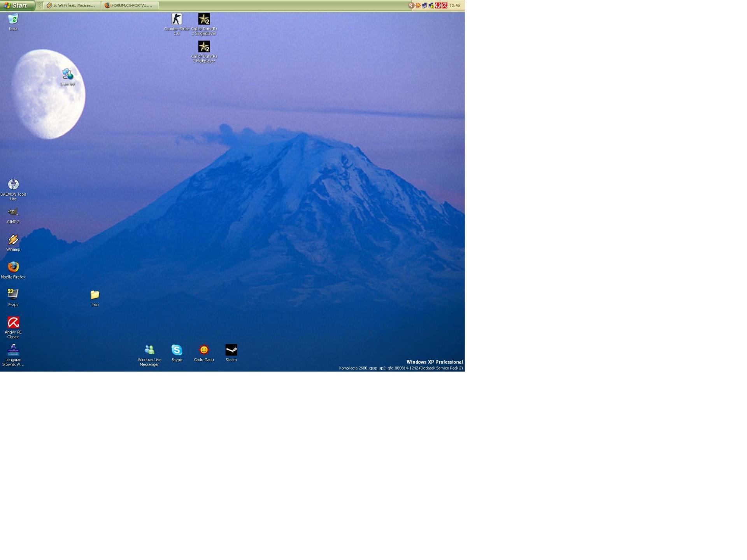Click the 12:45 taskbar clock
This screenshot has height=560, width=747.
455,5
